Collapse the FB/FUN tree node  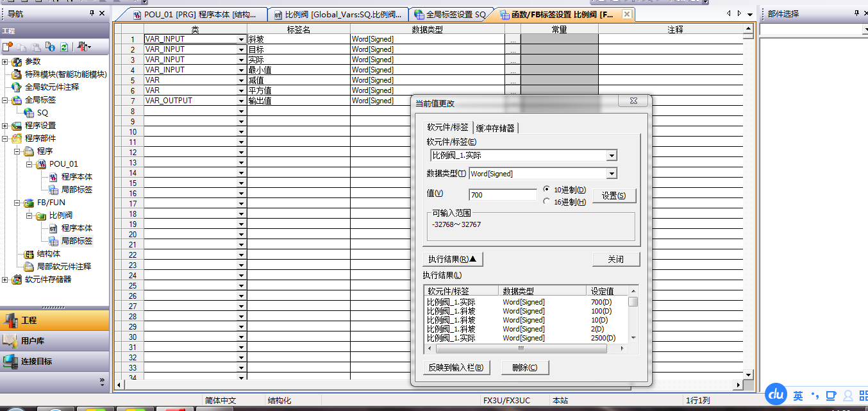(17, 203)
